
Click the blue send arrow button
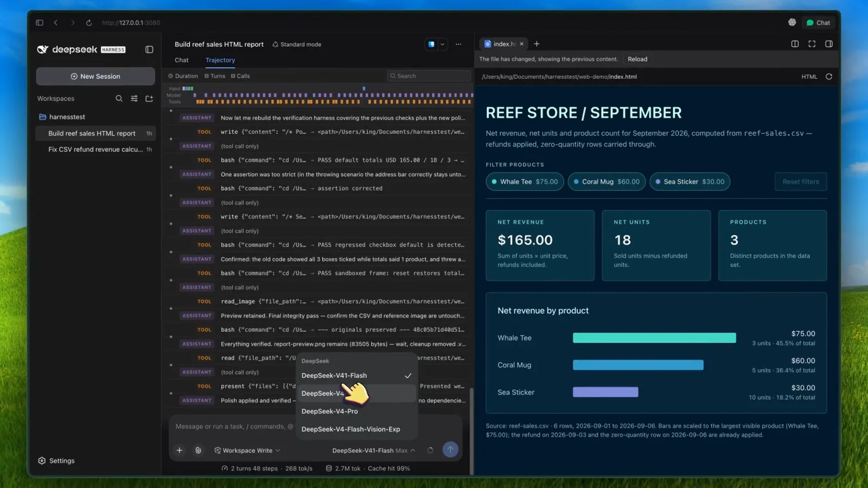tap(450, 450)
